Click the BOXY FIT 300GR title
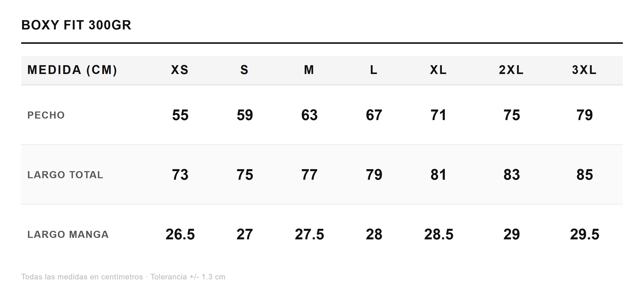The width and height of the screenshot is (644, 296). [76, 25]
